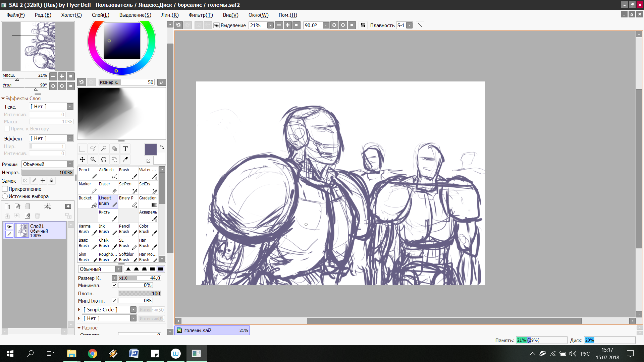Viewport: 644px width, 362px height.
Task: Select the Hand pan tool
Action: point(114,160)
